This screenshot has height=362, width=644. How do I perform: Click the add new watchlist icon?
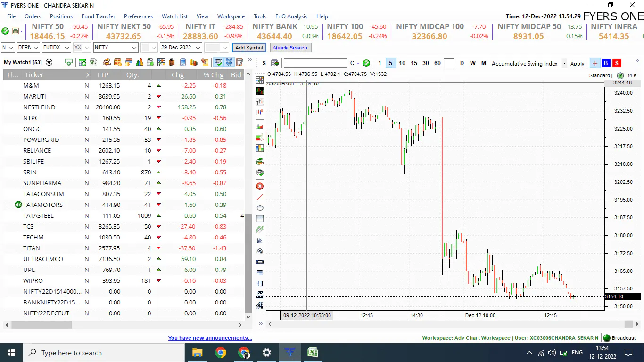(x=69, y=62)
